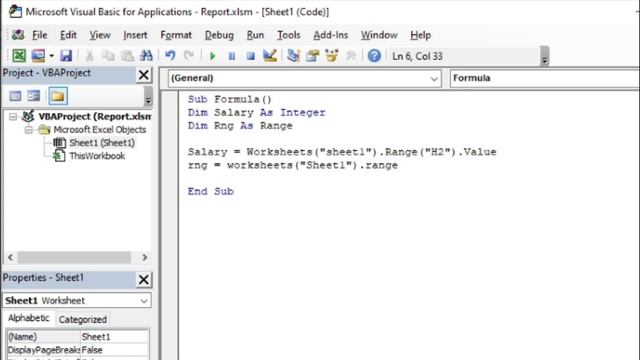The width and height of the screenshot is (640, 360).
Task: Open the Tools menu
Action: pos(289,35)
